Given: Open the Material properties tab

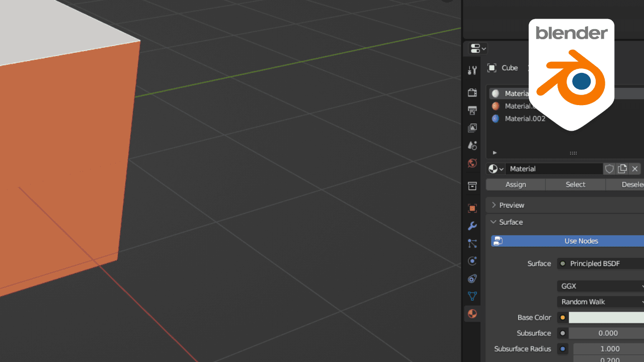Looking at the screenshot, I should 472,314.
